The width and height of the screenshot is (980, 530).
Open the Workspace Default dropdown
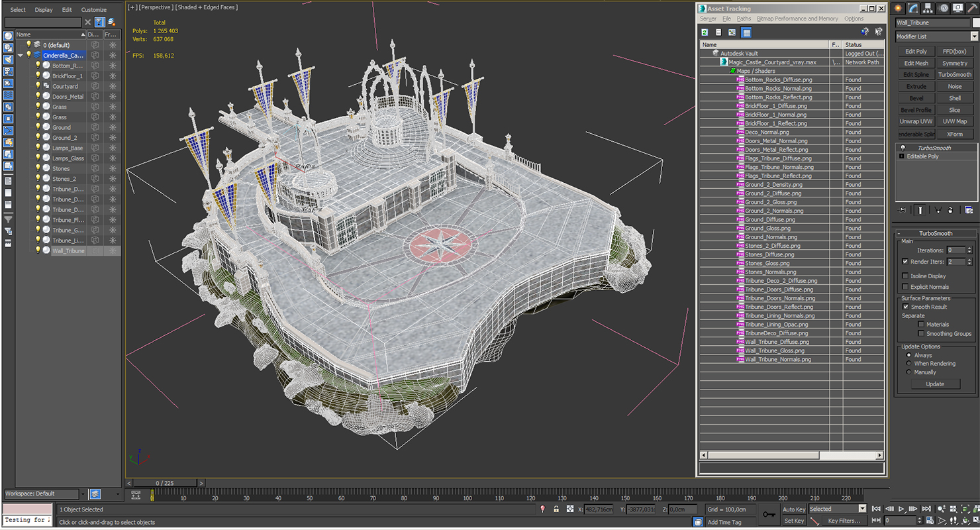tap(83, 494)
